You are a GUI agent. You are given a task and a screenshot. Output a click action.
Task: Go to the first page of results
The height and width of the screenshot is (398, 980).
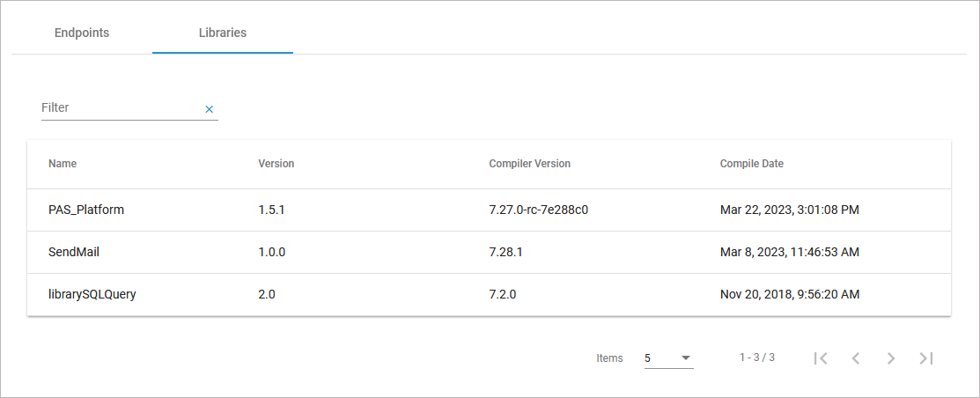click(821, 358)
